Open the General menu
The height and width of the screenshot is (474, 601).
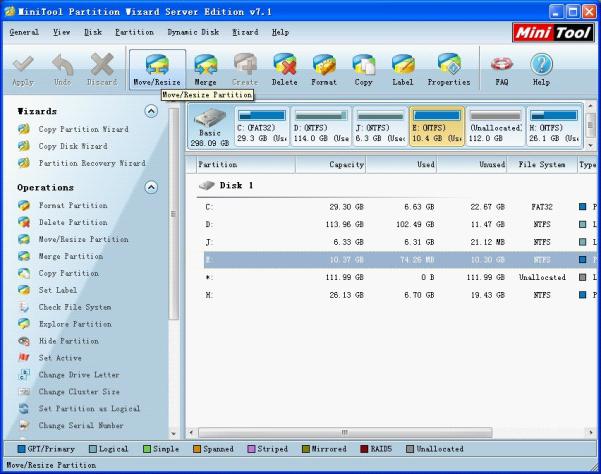click(24, 32)
